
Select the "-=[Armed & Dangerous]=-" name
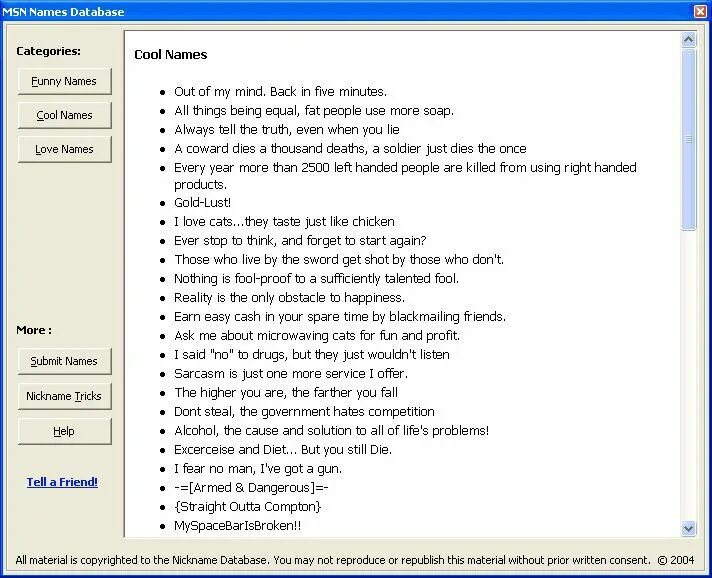click(x=251, y=488)
